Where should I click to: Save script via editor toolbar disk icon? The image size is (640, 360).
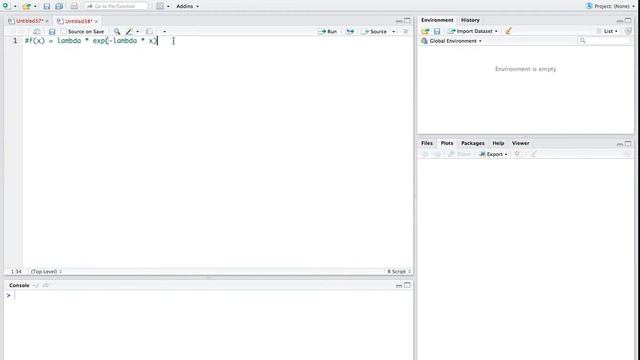[52, 31]
